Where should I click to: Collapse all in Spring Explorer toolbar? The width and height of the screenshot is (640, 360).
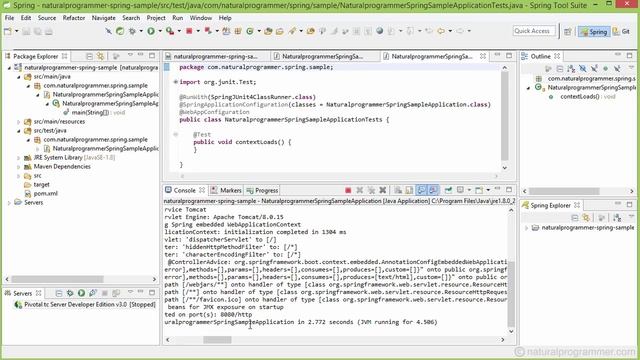(575, 218)
